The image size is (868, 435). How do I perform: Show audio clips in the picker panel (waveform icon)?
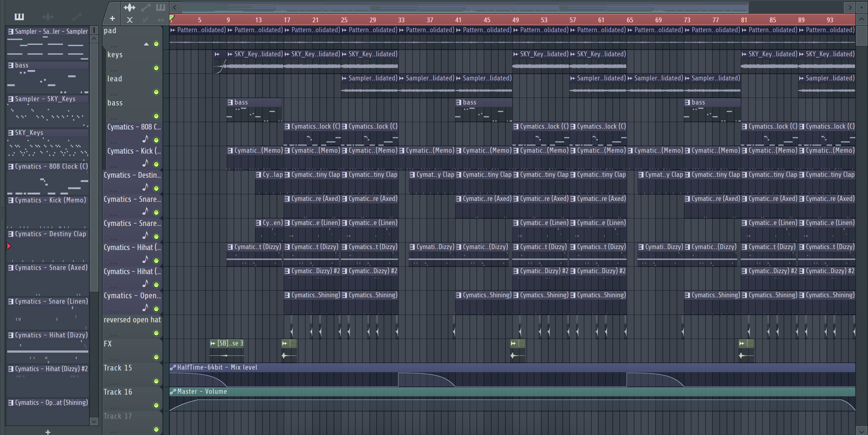48,17
